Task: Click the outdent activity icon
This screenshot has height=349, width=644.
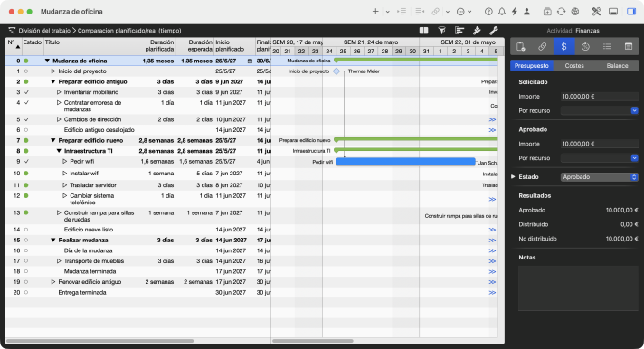Action: [x=420, y=12]
